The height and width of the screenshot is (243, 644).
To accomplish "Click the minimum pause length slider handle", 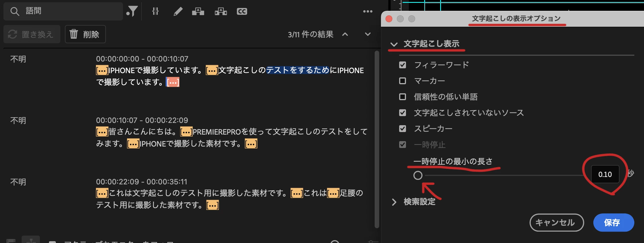I will (418, 175).
